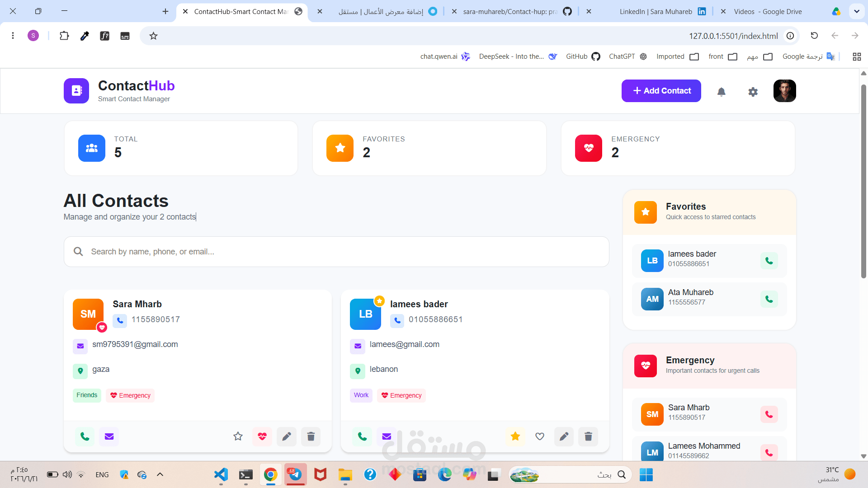
Task: Click the SM avatar on Sara Mharb card
Action: point(88,314)
